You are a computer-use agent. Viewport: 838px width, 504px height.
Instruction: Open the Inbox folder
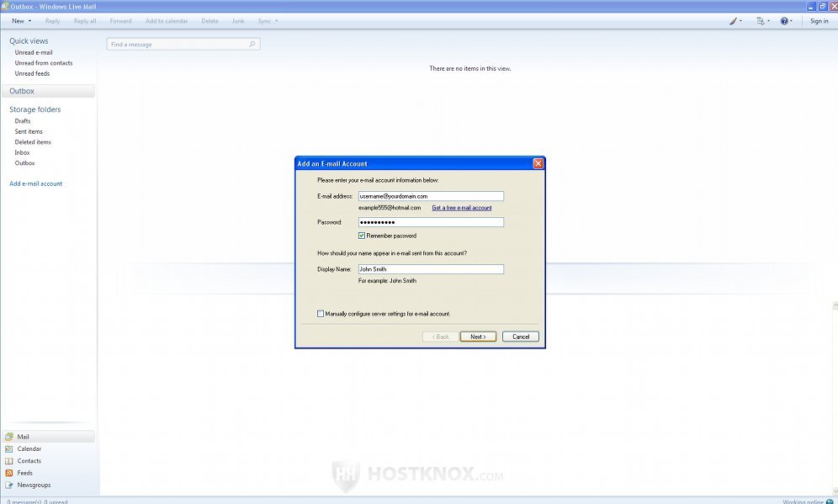[x=22, y=152]
